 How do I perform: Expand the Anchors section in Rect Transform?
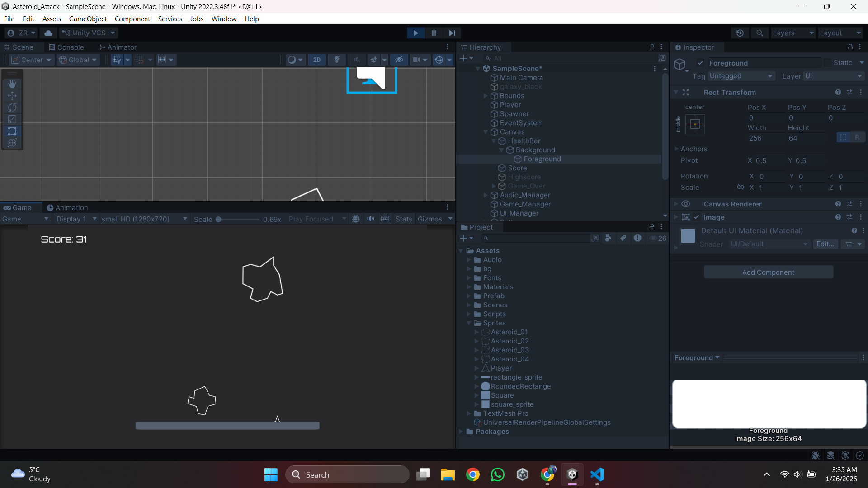click(676, 149)
